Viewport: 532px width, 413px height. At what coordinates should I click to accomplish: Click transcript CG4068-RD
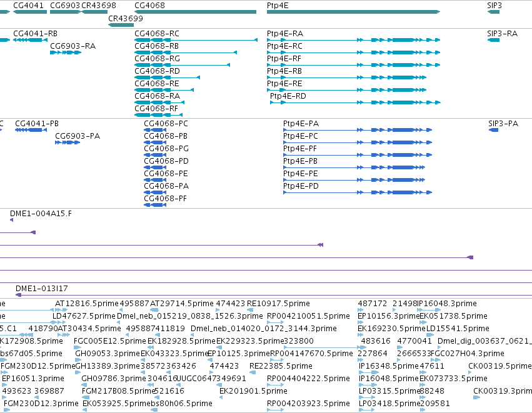pos(157,71)
